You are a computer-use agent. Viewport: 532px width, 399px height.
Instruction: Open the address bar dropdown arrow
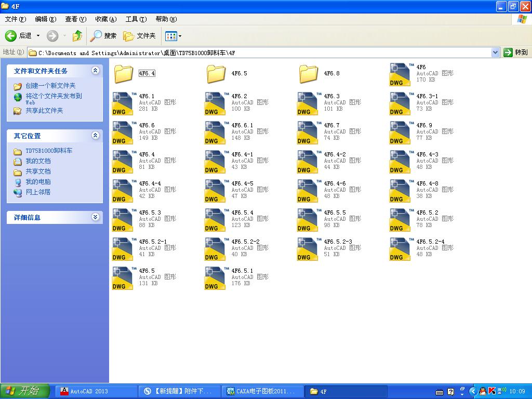[495, 52]
